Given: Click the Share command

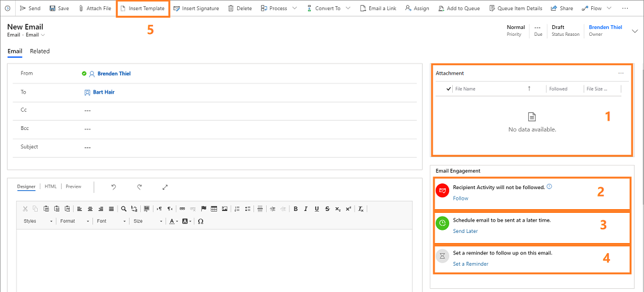Looking at the screenshot, I should point(562,8).
